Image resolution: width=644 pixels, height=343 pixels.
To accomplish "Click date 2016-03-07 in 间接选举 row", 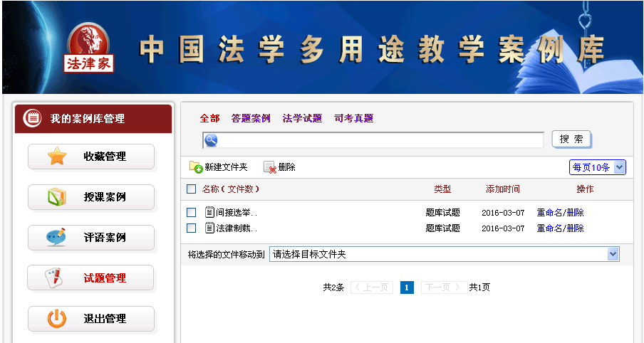I will 503,213.
